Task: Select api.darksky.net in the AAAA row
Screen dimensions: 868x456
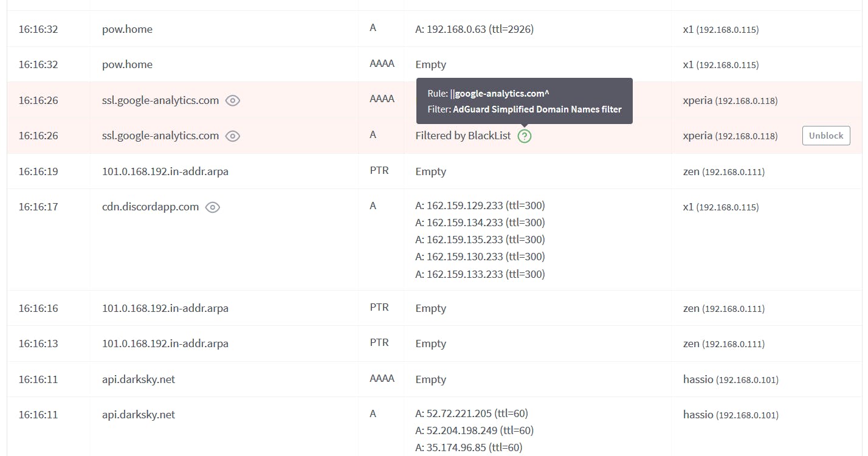Action: tap(139, 379)
